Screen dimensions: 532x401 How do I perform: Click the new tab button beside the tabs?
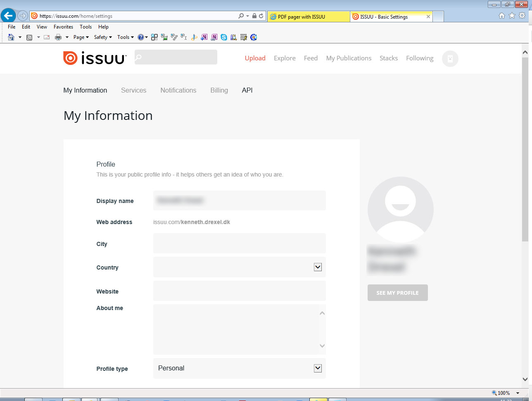[438, 17]
